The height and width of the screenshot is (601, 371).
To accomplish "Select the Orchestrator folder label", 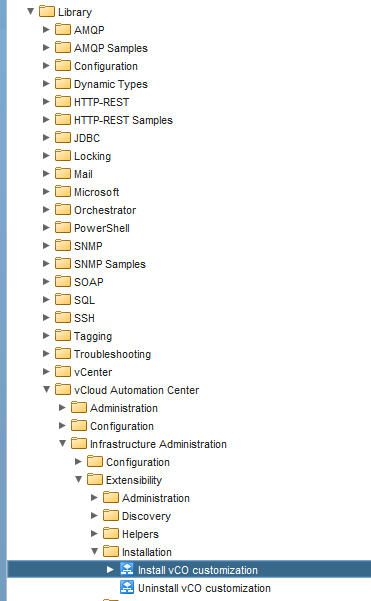I will [105, 210].
